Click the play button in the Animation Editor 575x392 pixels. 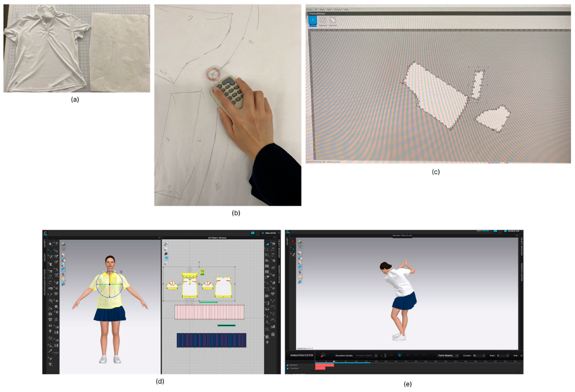click(400, 356)
